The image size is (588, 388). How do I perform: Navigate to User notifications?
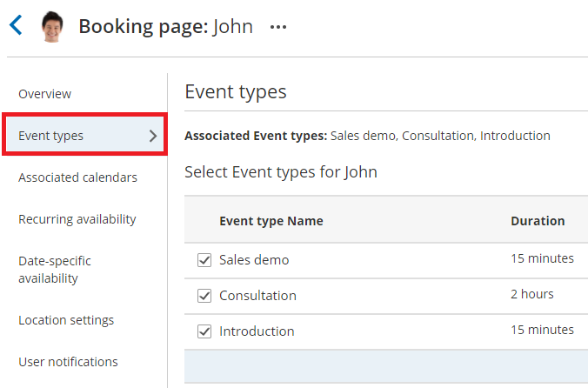click(68, 362)
